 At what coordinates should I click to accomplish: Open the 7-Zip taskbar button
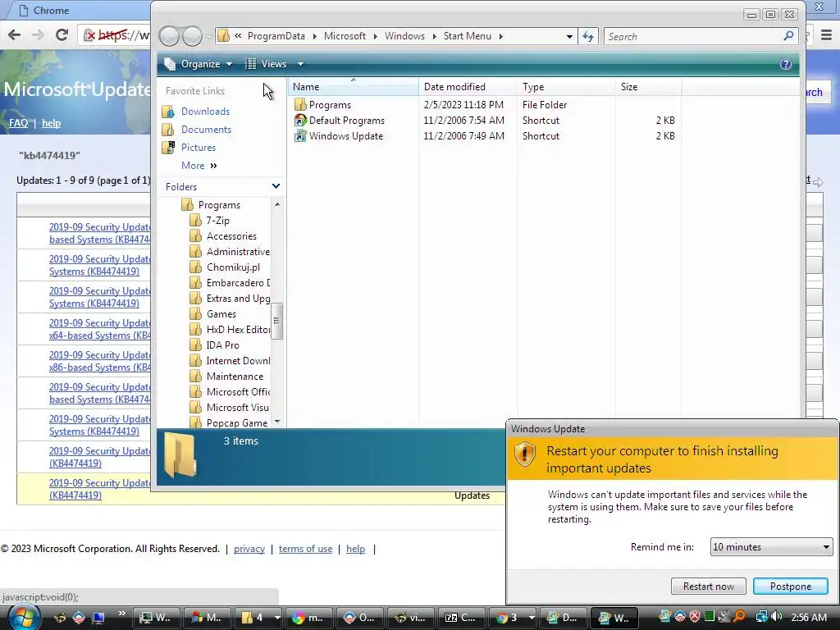[461, 618]
